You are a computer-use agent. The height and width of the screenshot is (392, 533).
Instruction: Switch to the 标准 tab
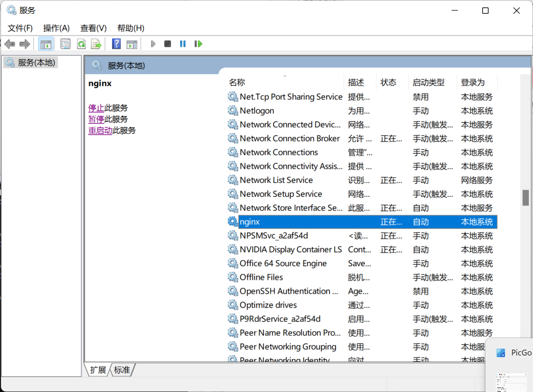coord(122,370)
